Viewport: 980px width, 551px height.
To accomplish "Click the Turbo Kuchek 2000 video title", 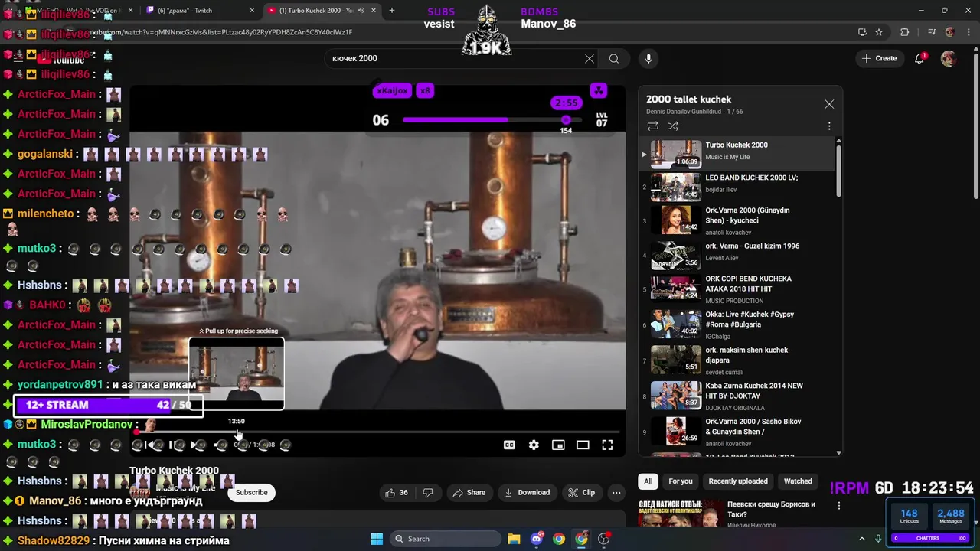I will point(175,471).
